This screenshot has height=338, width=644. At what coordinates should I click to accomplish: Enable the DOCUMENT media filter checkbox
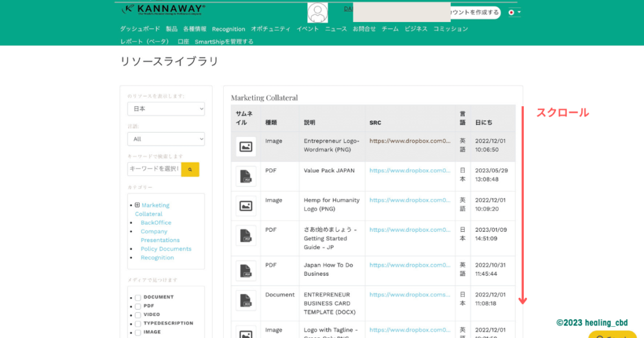(x=138, y=297)
